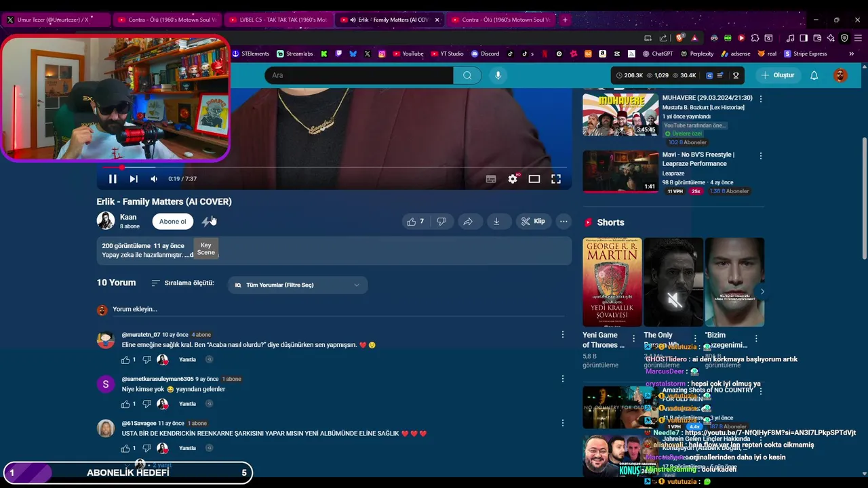
Task: Open the Stripe Express bookmark
Action: 806,54
